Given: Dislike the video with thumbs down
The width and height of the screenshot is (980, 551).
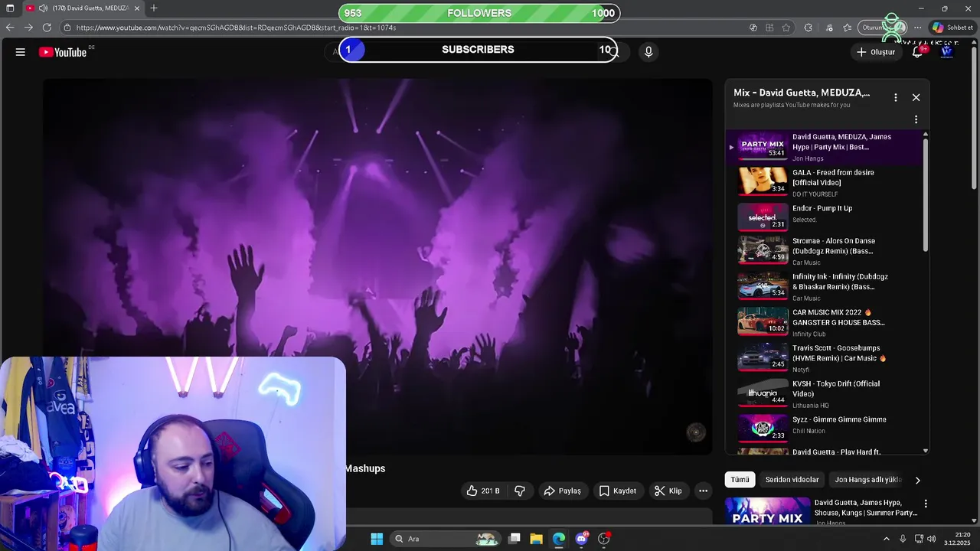Looking at the screenshot, I should tap(520, 491).
